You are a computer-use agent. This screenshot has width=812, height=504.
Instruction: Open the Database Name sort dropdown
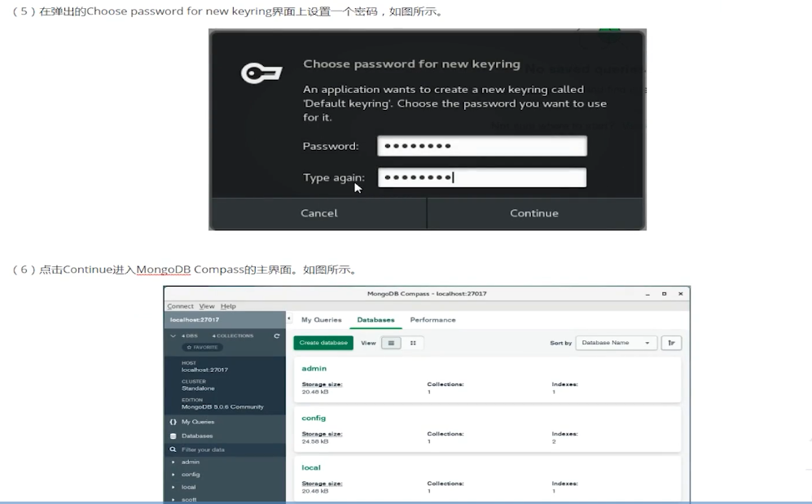(x=617, y=343)
